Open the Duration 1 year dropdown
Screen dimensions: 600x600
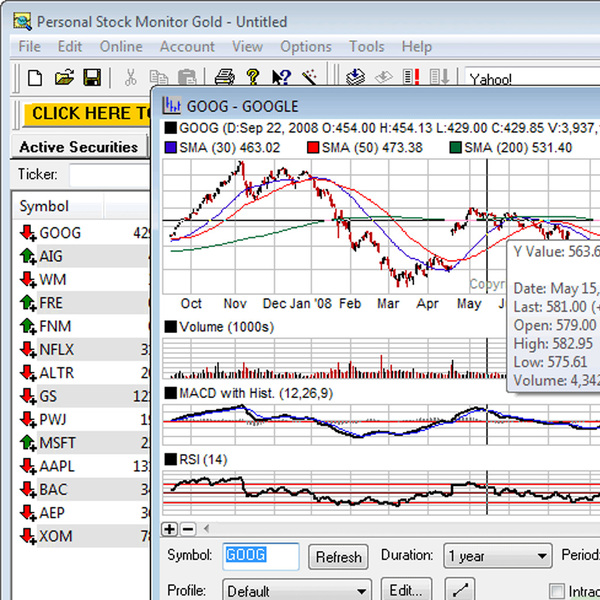(498, 556)
